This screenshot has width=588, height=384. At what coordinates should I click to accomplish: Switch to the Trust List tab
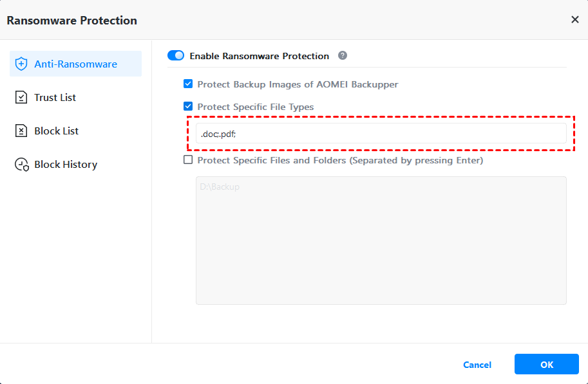55,98
